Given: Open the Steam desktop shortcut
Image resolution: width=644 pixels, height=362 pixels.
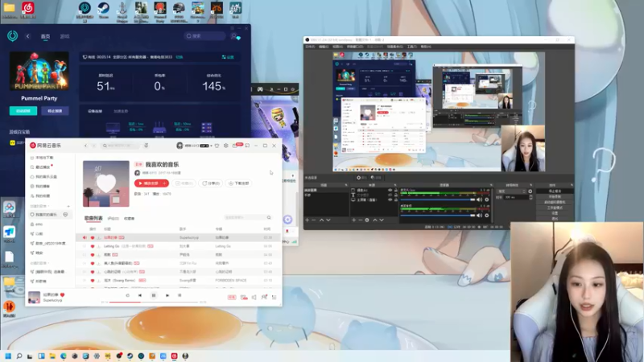Looking at the screenshot, I should tap(103, 9).
